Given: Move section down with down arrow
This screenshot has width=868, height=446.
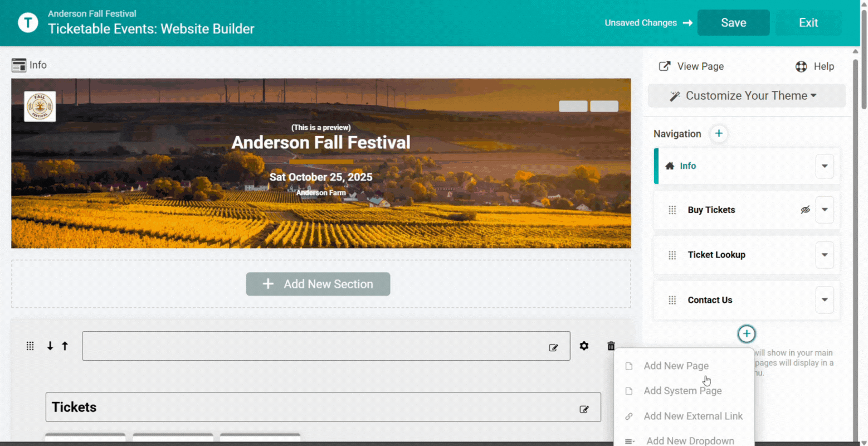Looking at the screenshot, I should coord(50,346).
